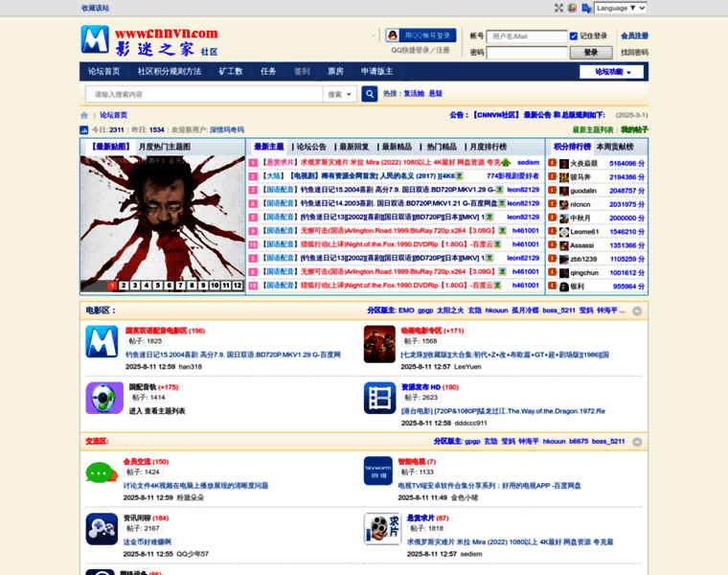Switch to the 最新回复 tab
Viewport: 728px width, 575px height.
pyautogui.click(x=353, y=147)
